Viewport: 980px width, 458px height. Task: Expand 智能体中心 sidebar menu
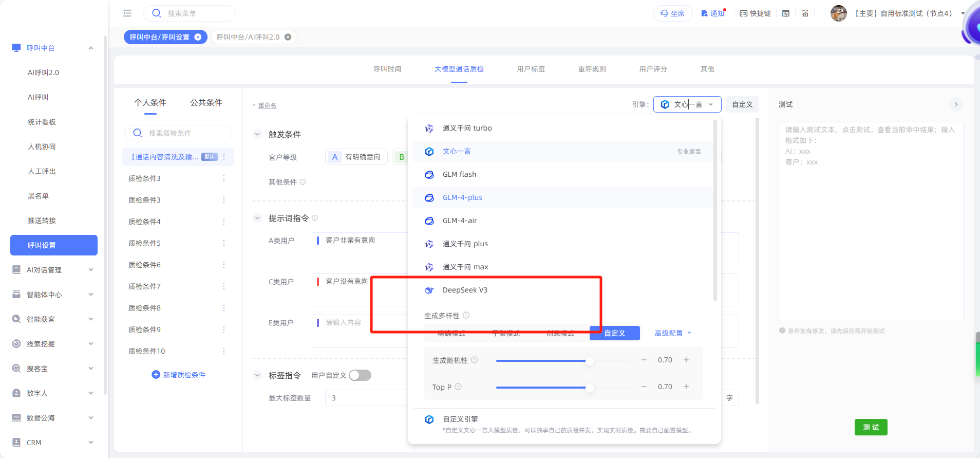click(x=91, y=295)
